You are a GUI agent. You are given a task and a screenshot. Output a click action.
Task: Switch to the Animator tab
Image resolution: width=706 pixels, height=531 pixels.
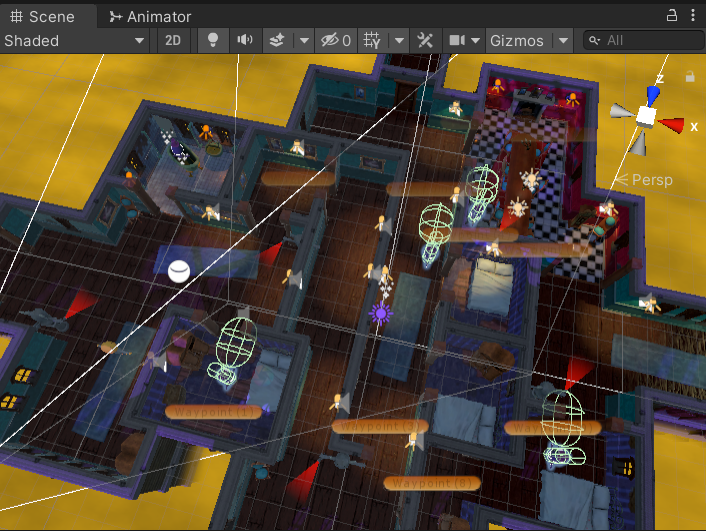pyautogui.click(x=150, y=17)
